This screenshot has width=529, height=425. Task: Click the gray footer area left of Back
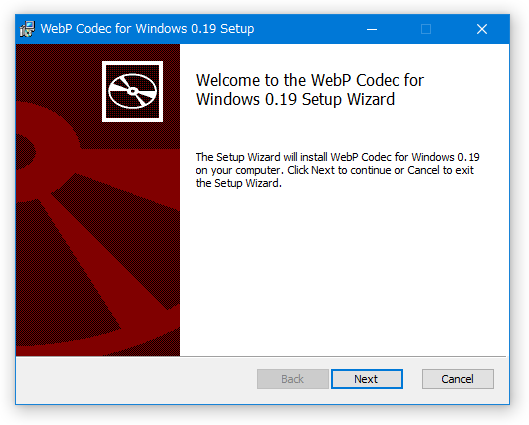pyautogui.click(x=135, y=379)
